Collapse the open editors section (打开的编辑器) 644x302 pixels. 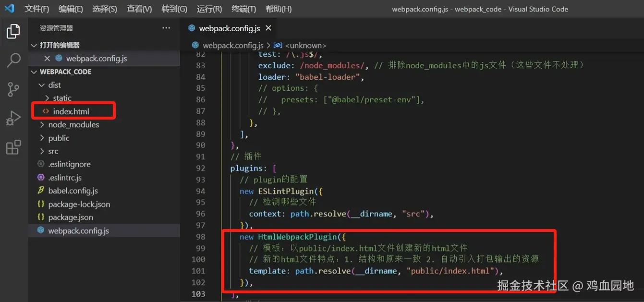[x=34, y=45]
